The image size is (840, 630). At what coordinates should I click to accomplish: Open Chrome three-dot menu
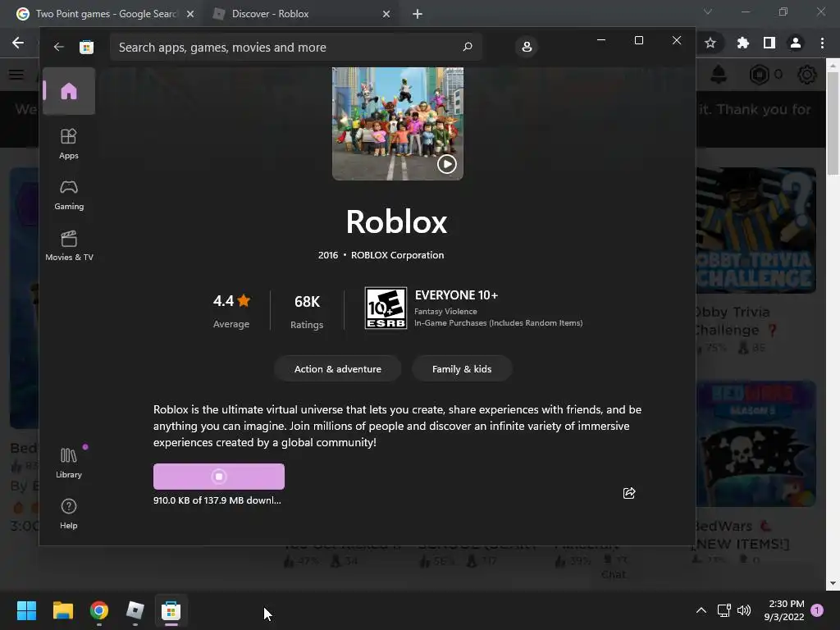[822, 43]
